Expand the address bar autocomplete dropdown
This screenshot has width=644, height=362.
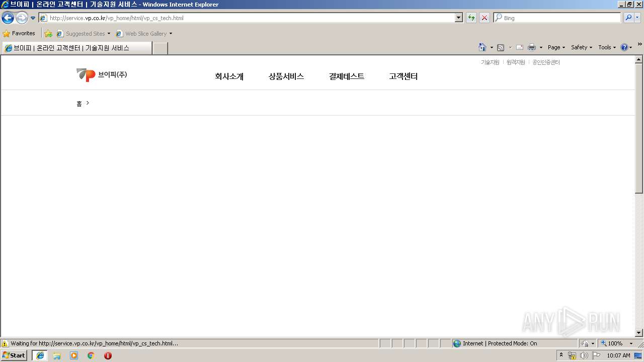(x=458, y=18)
